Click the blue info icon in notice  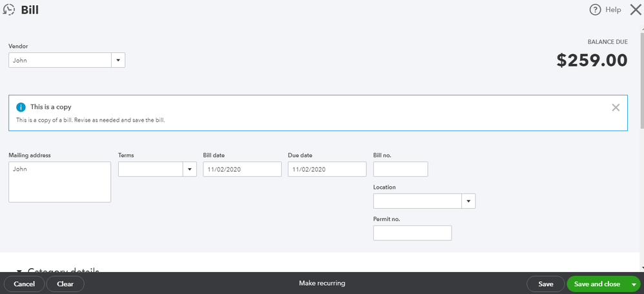coord(21,107)
